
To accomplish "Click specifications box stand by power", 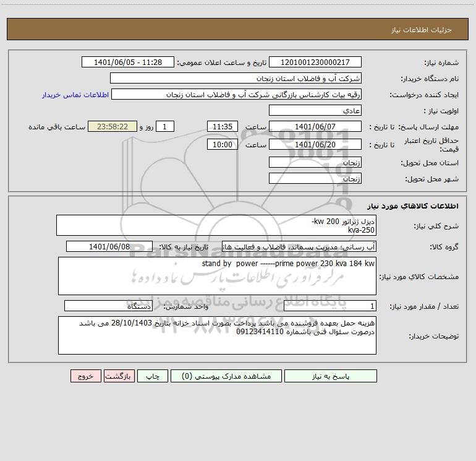I will (217, 276).
